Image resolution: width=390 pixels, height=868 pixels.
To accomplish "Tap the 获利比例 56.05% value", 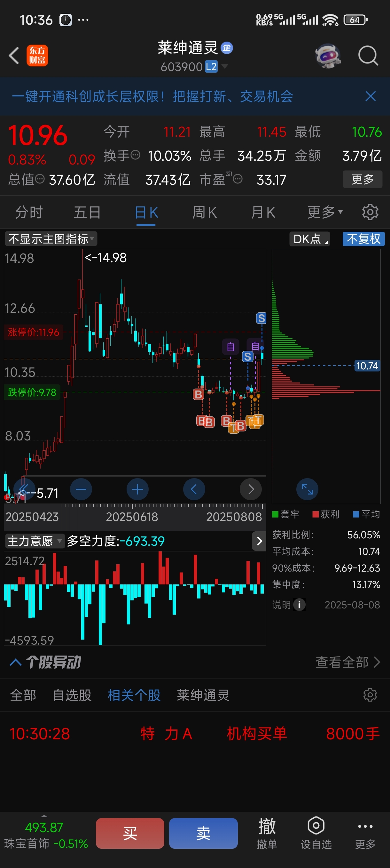I will (x=363, y=535).
